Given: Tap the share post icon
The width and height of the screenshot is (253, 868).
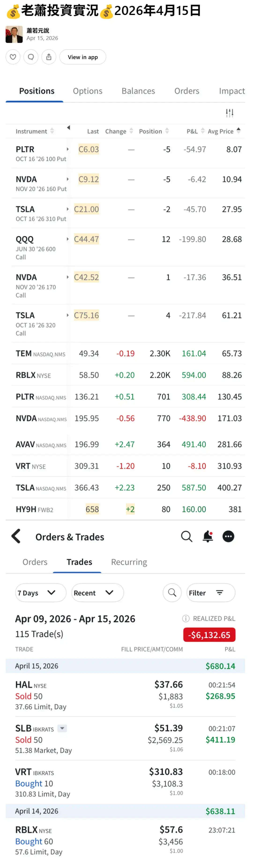Looking at the screenshot, I should point(49,57).
